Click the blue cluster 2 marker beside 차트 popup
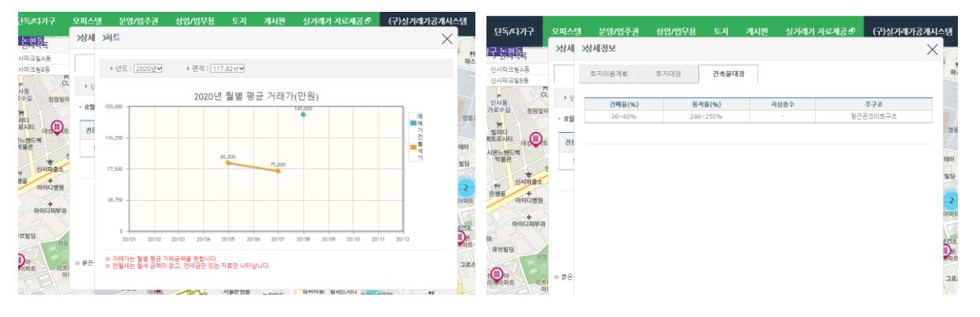Screen dimensions: 980x317 466,188
